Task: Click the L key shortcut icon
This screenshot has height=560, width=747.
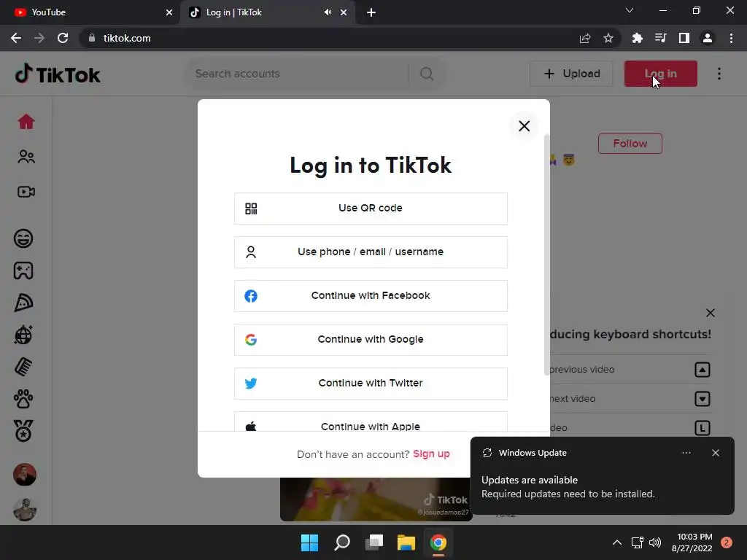Action: 703,427
